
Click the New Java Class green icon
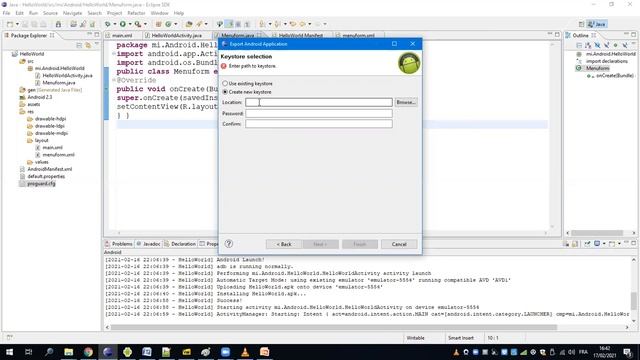pos(168,24)
